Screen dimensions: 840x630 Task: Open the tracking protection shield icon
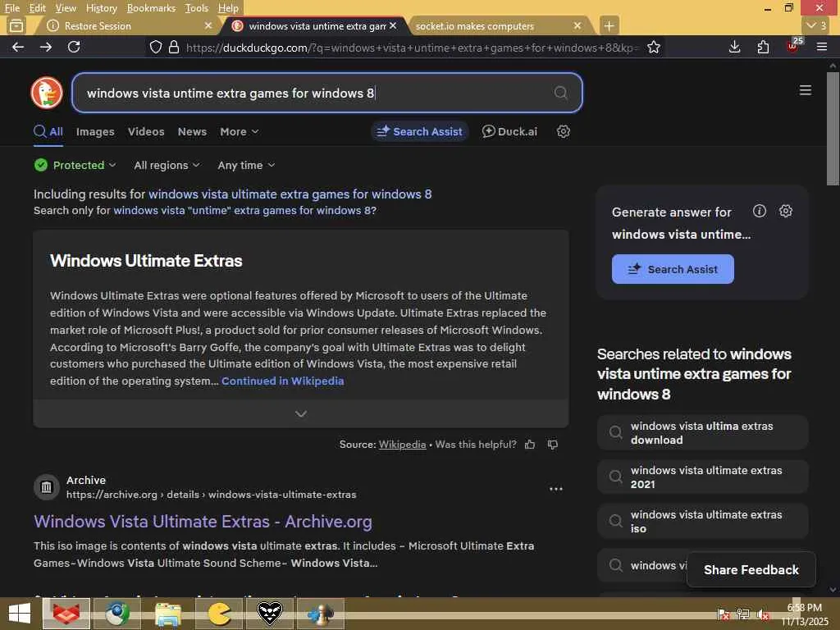(155, 47)
